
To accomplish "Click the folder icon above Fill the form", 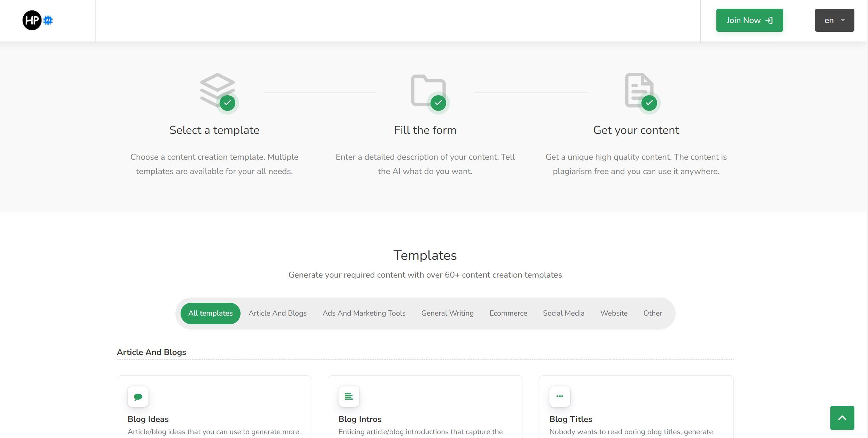I will point(428,90).
